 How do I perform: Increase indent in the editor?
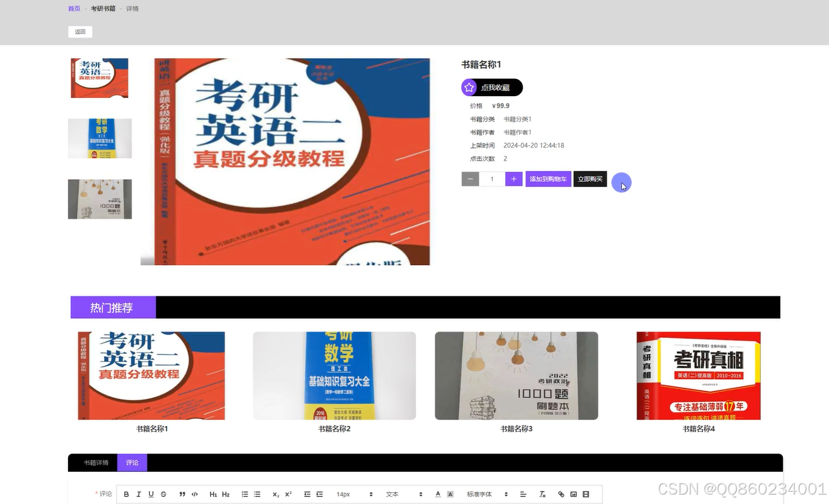tap(319, 494)
